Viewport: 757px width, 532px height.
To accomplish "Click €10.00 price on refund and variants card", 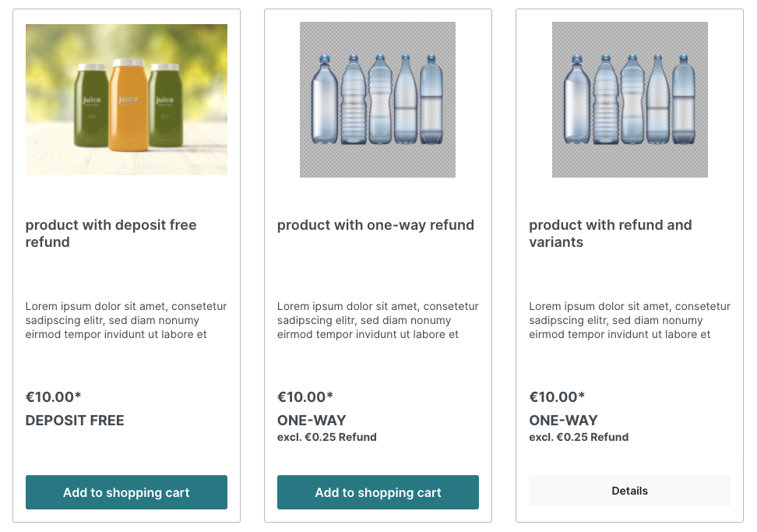I will tap(557, 397).
